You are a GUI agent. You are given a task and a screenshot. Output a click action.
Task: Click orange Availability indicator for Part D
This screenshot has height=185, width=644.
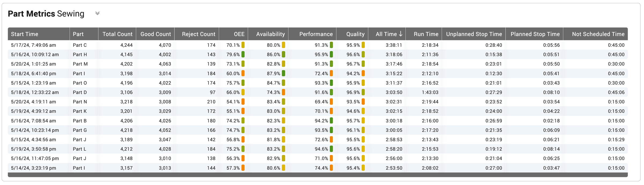click(283, 92)
